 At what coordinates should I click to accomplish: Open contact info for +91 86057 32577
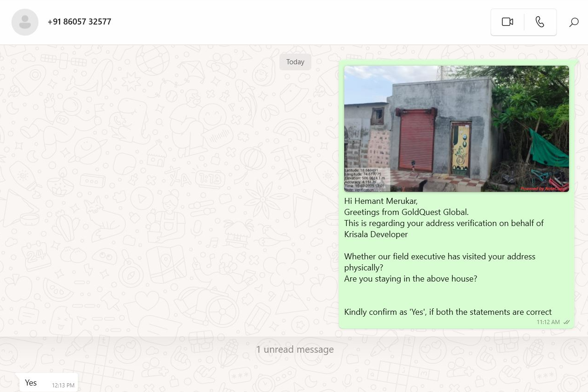pos(79,22)
